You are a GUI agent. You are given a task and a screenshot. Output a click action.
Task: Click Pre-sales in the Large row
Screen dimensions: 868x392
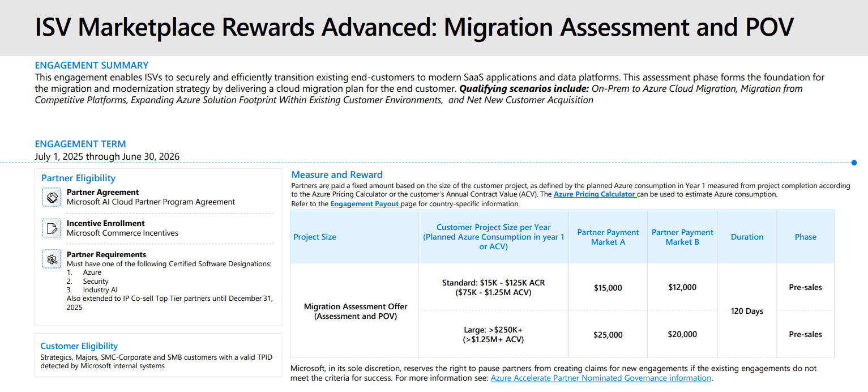805,334
